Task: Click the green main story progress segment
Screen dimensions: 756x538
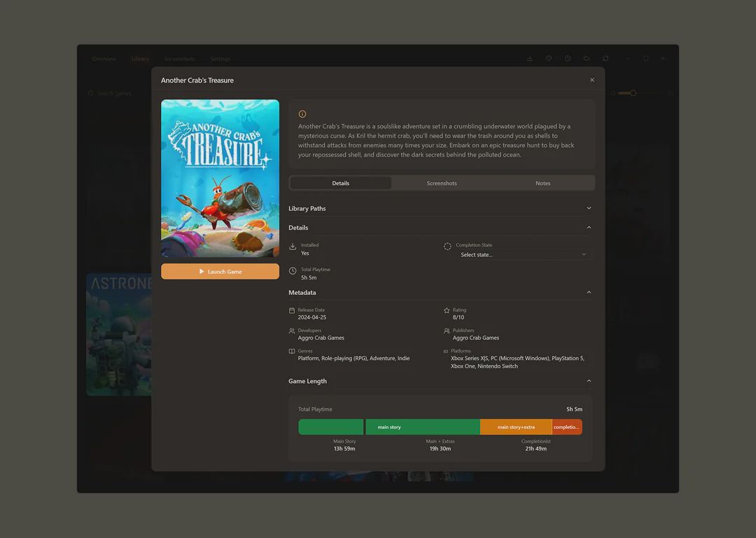Action: point(389,427)
